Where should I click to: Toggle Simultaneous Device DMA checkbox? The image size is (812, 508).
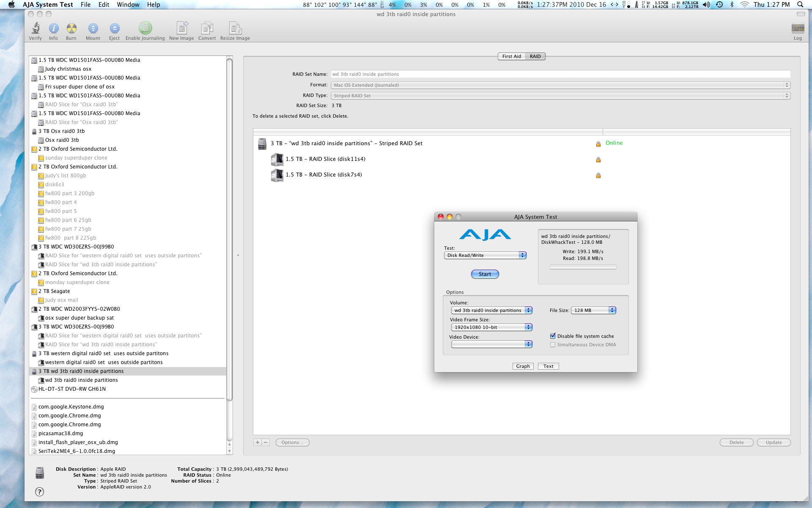click(552, 345)
